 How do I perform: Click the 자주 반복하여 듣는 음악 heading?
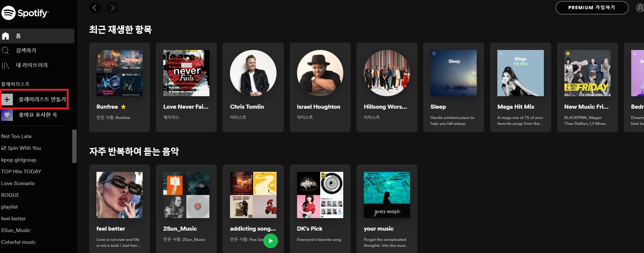(x=134, y=151)
